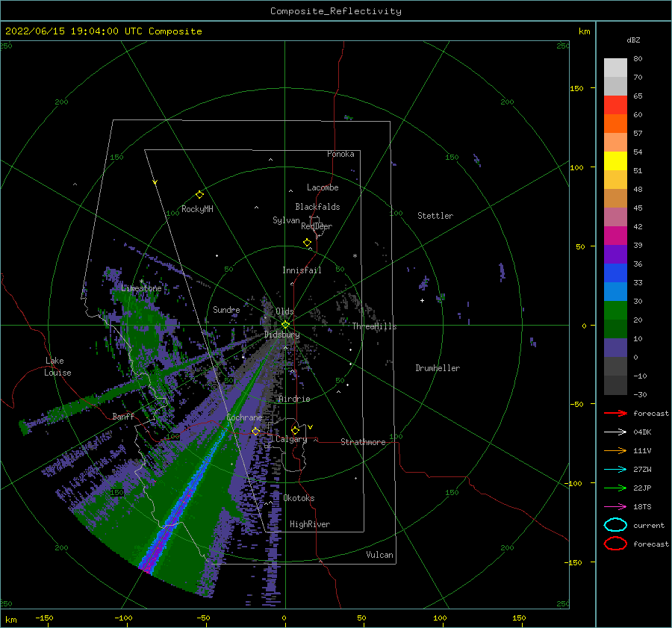Click the Calgary map label
Viewport: 672px width, 628px height.
tap(291, 439)
